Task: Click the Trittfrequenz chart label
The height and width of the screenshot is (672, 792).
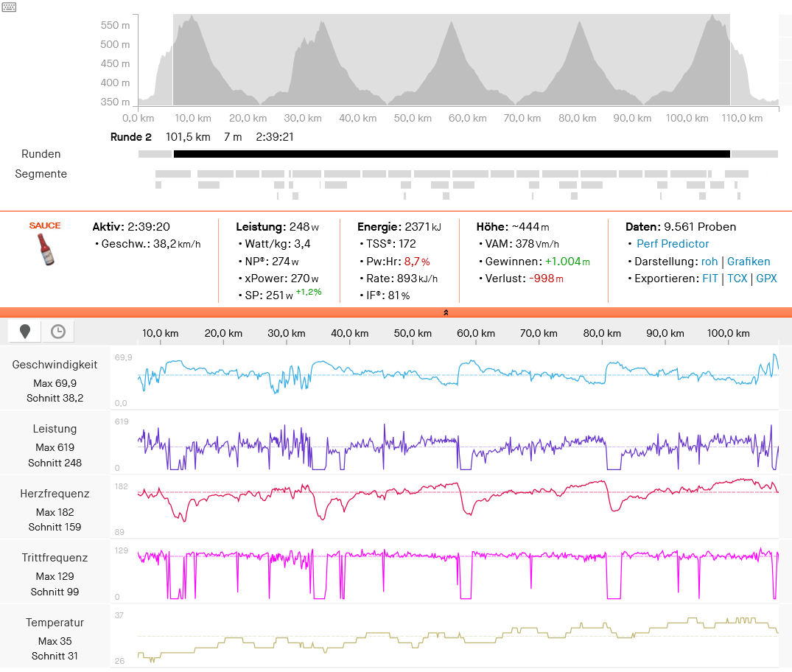Action: point(55,558)
